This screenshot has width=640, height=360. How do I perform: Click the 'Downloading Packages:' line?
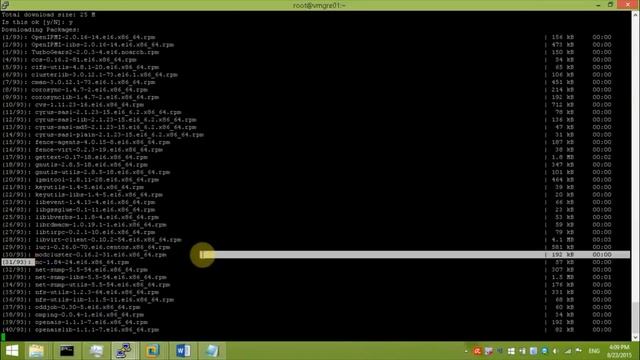pos(40,30)
